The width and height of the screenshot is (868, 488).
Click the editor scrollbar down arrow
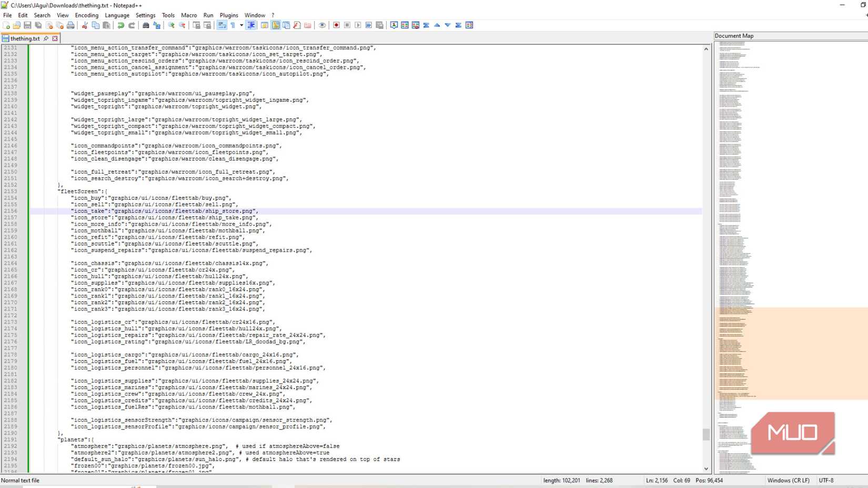pyautogui.click(x=706, y=469)
